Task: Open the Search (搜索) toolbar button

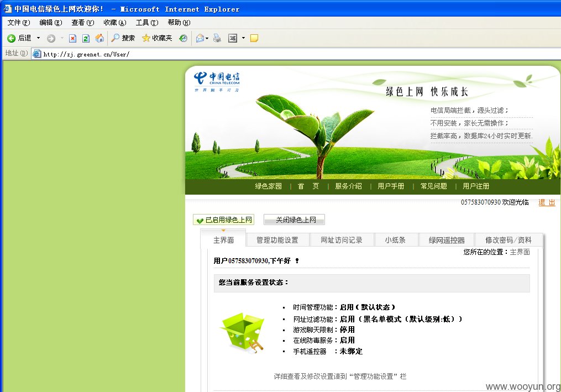Action: 123,38
